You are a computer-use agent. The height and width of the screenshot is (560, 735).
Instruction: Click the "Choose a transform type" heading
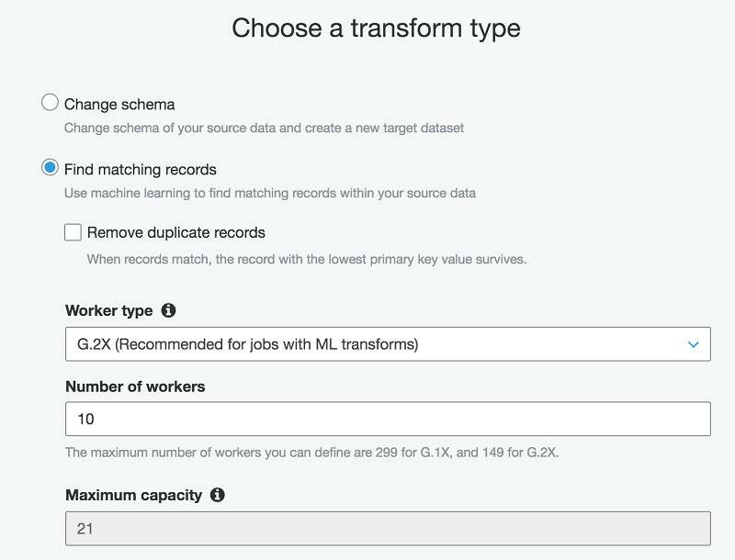coord(376,28)
